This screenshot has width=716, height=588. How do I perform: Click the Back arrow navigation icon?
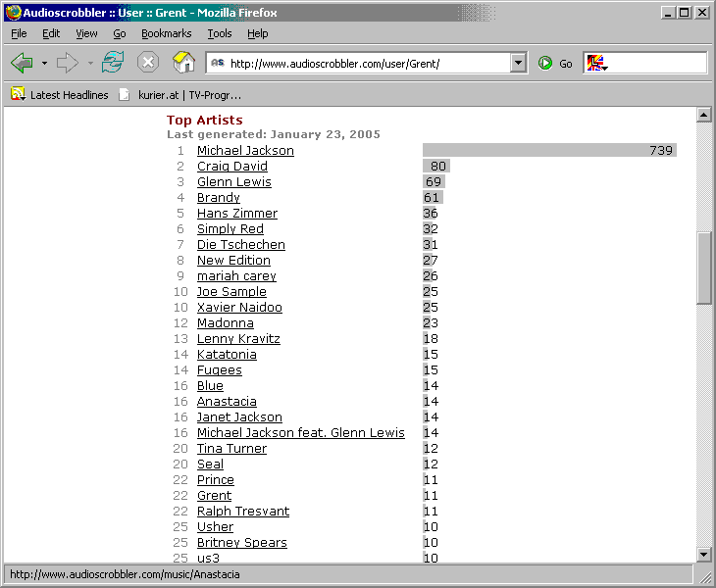coord(22,63)
